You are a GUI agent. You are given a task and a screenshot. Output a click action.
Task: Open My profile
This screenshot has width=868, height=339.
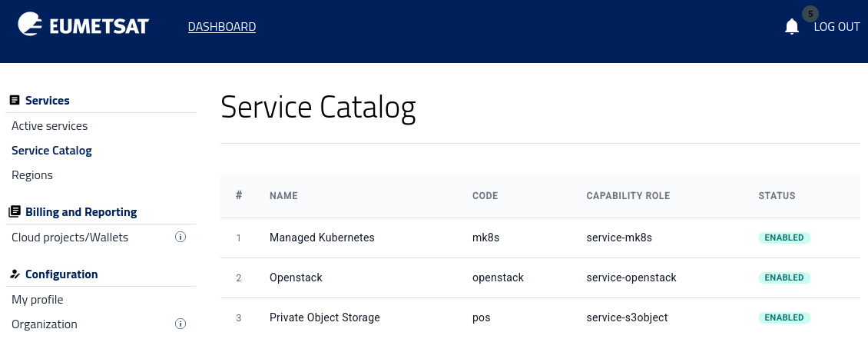pyautogui.click(x=38, y=300)
